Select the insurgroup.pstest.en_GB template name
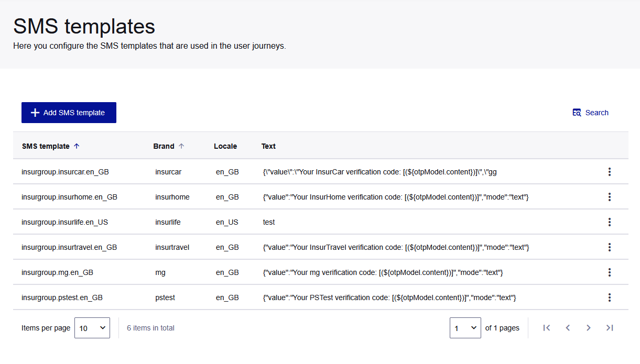The height and width of the screenshot is (364, 640). 61,297
